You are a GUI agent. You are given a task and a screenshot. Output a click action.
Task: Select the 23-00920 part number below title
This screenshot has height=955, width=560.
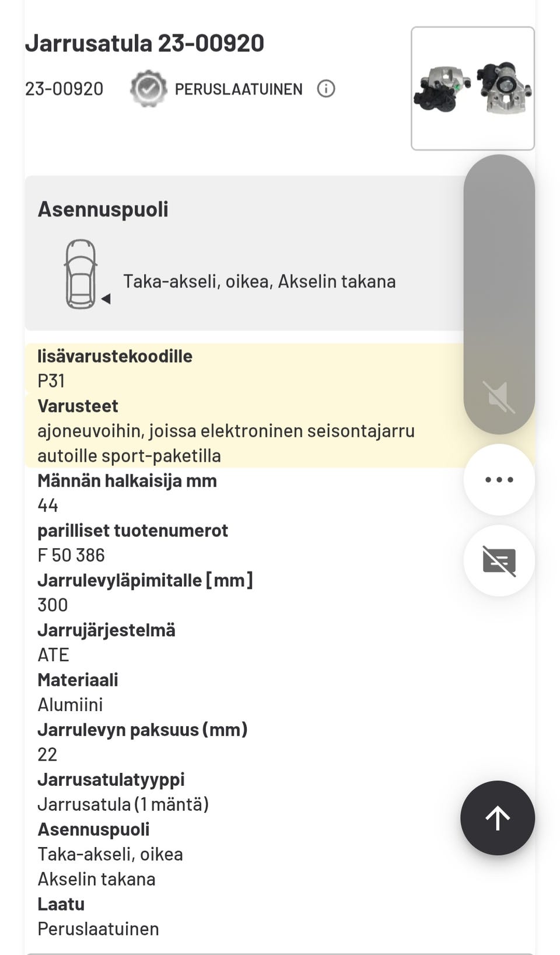64,89
